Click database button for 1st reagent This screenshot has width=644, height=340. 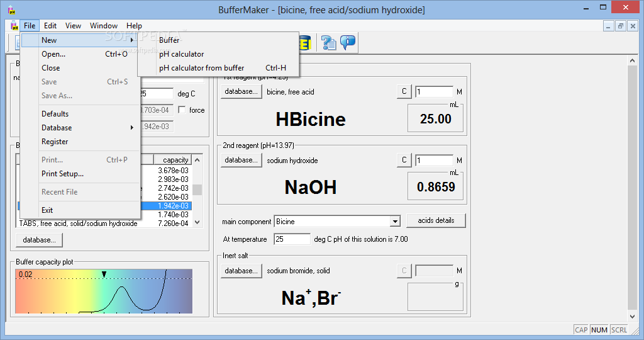point(241,91)
